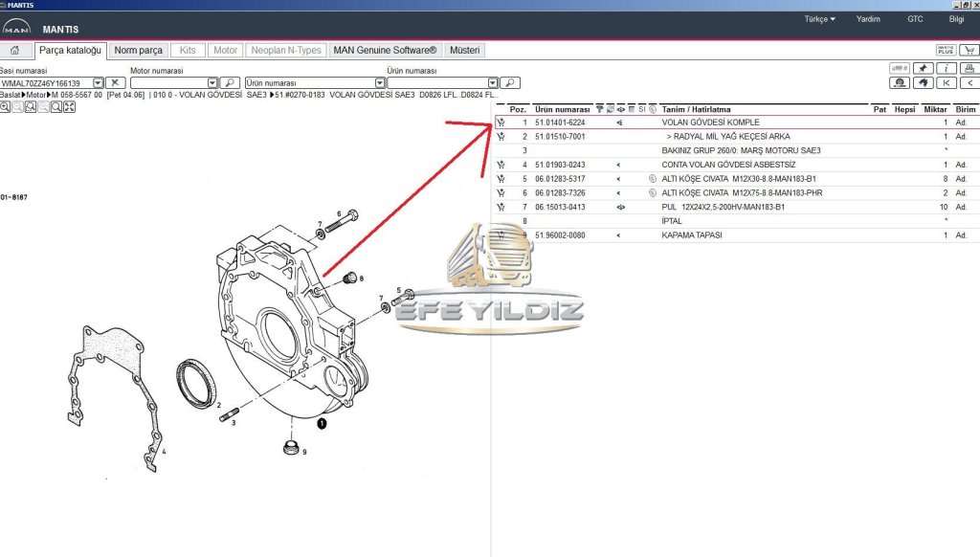980x557 pixels.
Task: Search by Motor numarasi magnifier button
Action: click(230, 82)
